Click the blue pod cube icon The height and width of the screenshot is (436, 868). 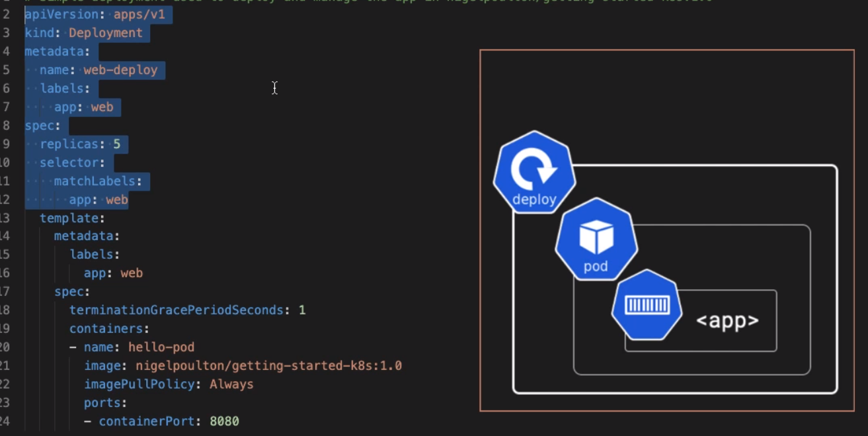(x=596, y=240)
